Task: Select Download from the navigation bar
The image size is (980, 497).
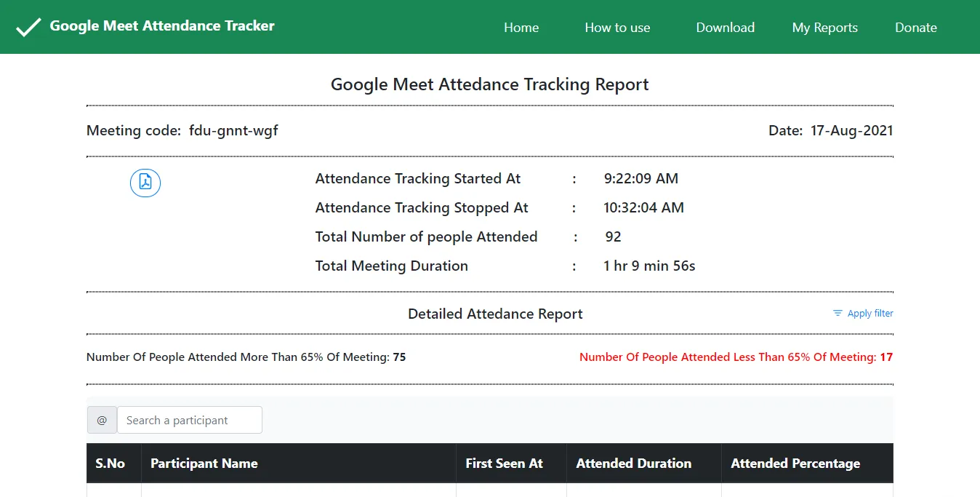Action: [725, 28]
